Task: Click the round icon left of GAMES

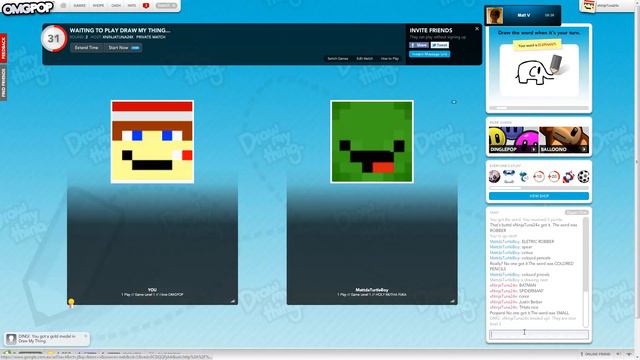Action: click(63, 6)
